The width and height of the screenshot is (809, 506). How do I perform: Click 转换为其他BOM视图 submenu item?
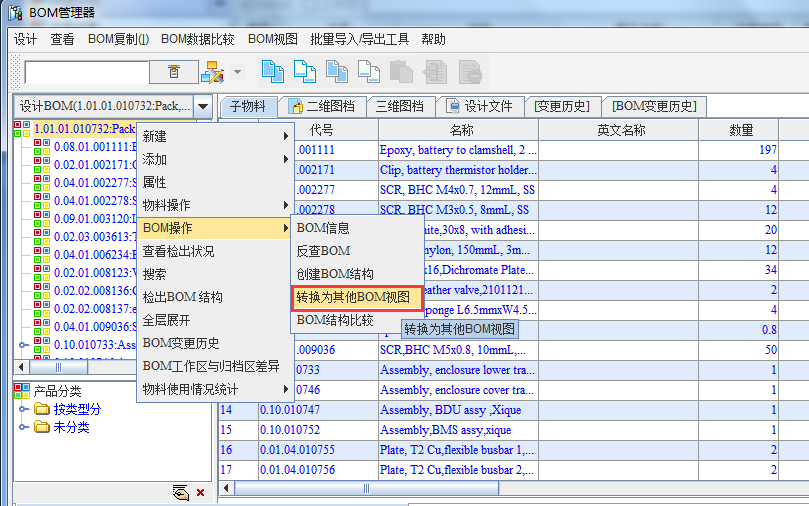click(x=357, y=298)
